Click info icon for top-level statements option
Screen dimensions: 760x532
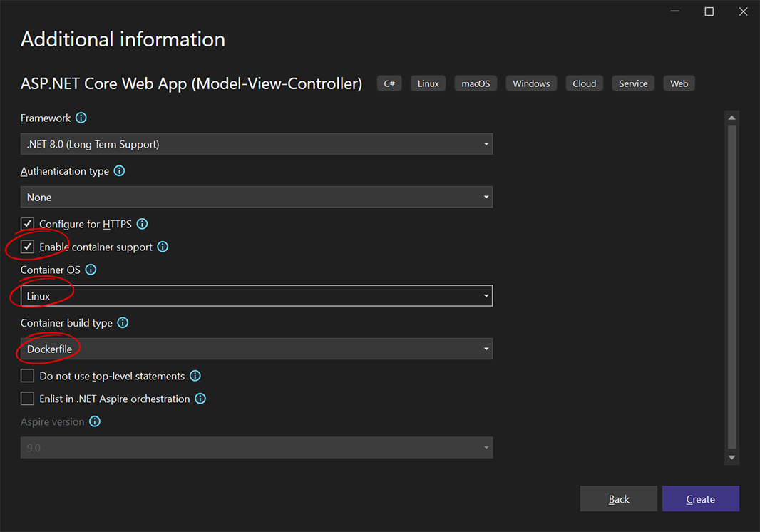click(x=195, y=376)
